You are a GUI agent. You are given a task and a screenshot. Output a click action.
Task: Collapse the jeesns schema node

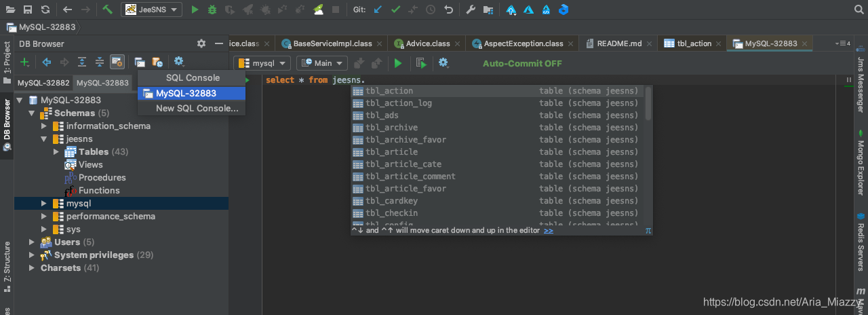tap(44, 138)
